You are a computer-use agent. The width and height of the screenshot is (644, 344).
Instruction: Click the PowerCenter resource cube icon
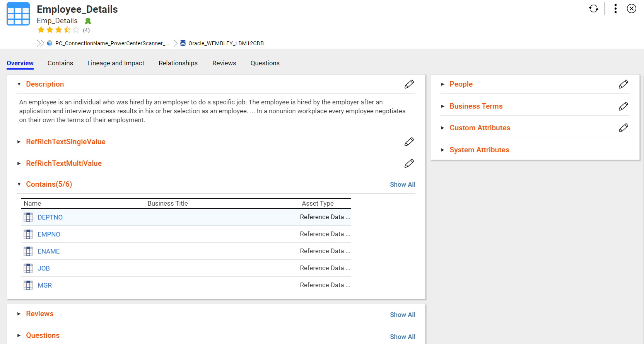[50, 43]
